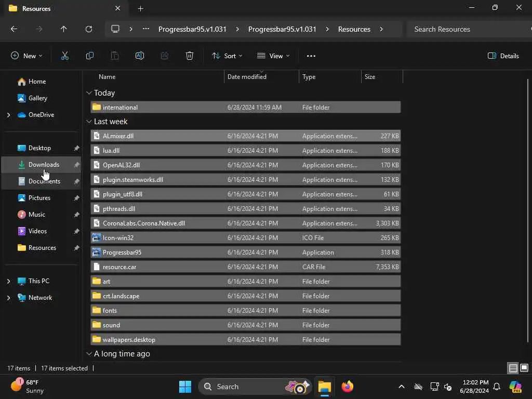Open File Explorer from the taskbar
The image size is (532, 399).
[324, 387]
